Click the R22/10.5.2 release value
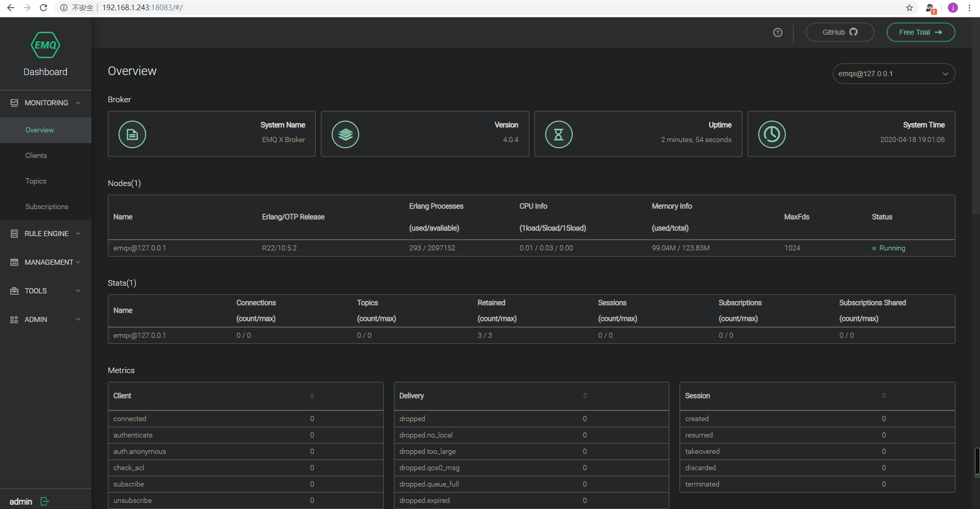 pos(279,248)
